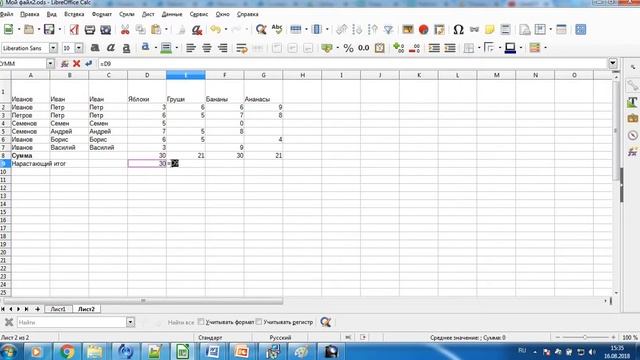640x360 pixels.
Task: Open the Формат menu
Action: coord(102,14)
